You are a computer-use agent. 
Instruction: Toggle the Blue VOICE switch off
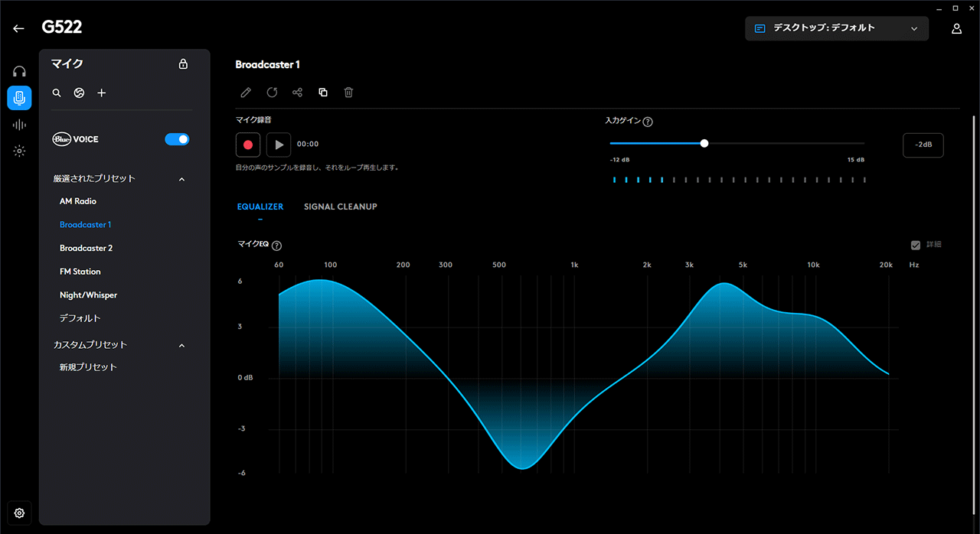(177, 139)
